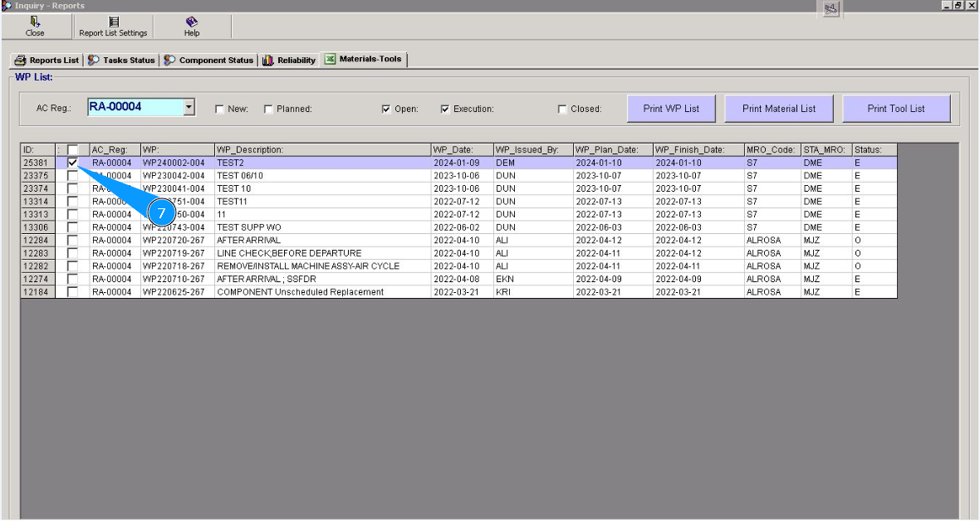Open the Component Status tab

(x=208, y=61)
